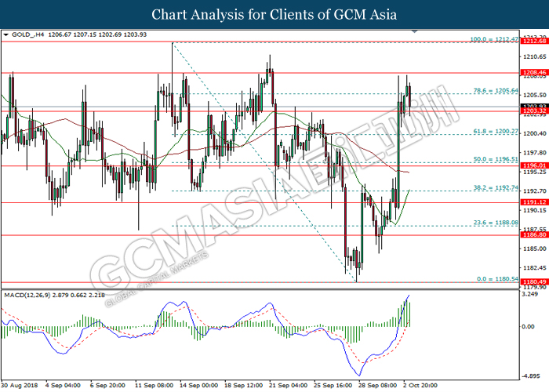549x392 pixels.
Task: Click the 14 Sep 00:00 time label
Action: [x=199, y=386]
